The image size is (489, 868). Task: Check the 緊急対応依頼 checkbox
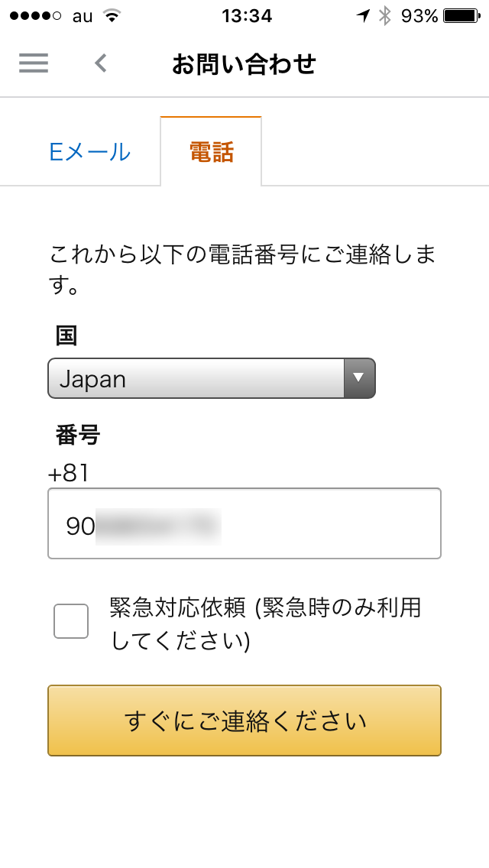(x=71, y=621)
